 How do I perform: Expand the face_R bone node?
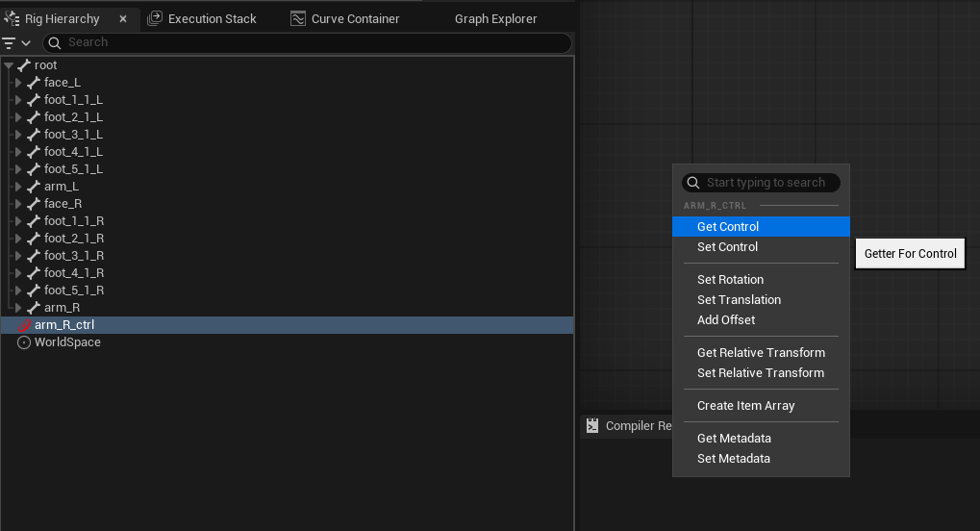click(x=18, y=204)
